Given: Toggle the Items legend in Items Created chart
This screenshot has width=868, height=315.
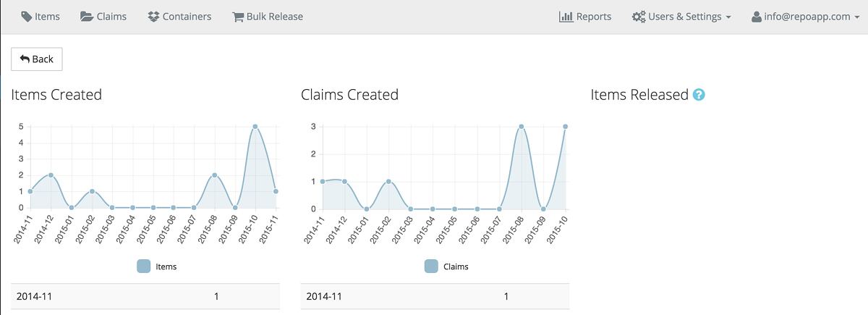Looking at the screenshot, I should (157, 266).
